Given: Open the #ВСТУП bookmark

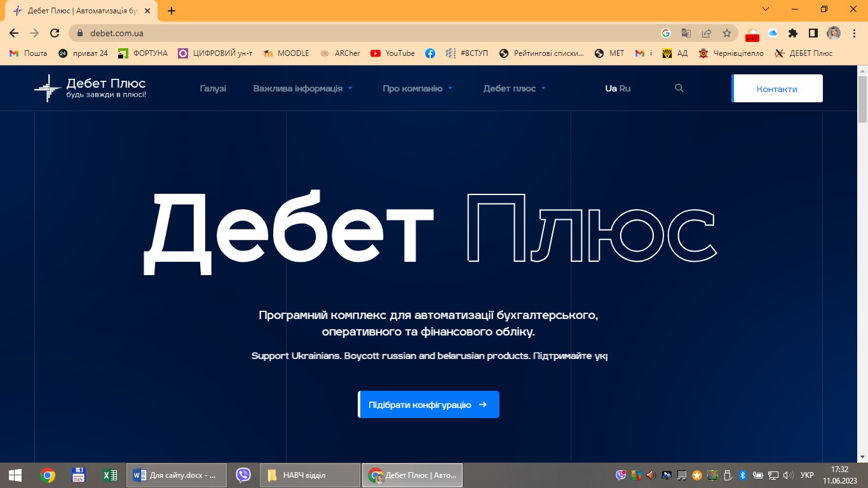Looking at the screenshot, I should 467,53.
